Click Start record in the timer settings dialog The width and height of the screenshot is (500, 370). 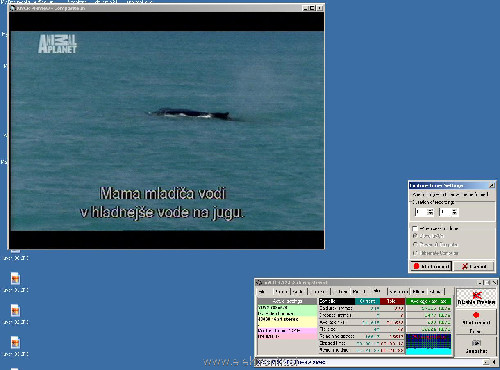[431, 266]
